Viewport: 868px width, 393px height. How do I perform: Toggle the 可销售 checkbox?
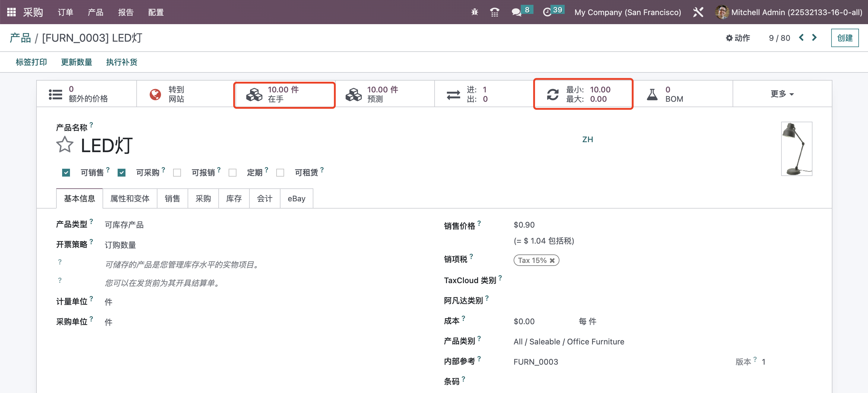[x=66, y=173]
